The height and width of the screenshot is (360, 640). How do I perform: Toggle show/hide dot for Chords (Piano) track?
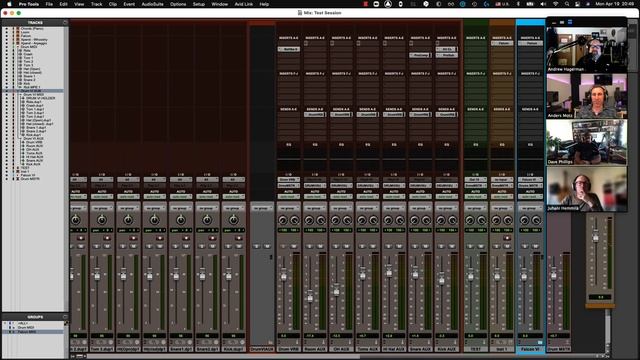(x=7, y=29)
